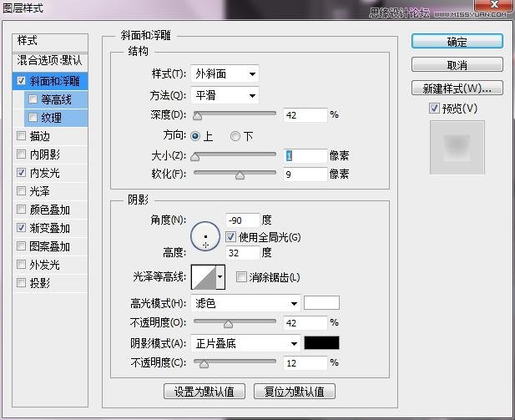Select 混合选项:默认 entry
Viewport: 515px width, 420px height.
pos(50,60)
